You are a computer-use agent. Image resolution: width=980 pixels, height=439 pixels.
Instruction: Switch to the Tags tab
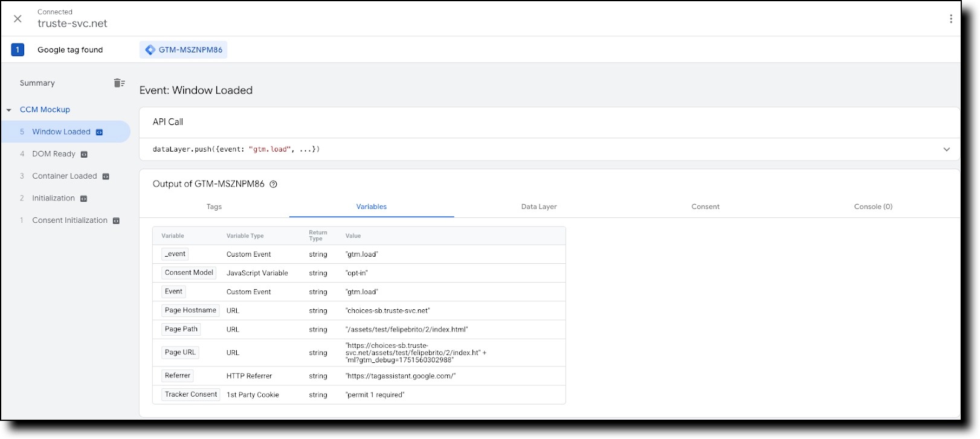click(214, 207)
